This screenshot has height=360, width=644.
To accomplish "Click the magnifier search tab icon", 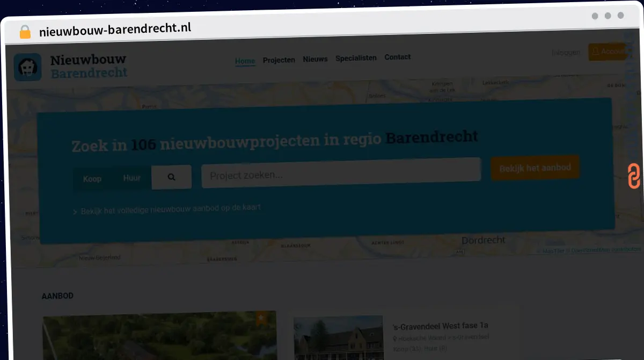I will pos(171,177).
